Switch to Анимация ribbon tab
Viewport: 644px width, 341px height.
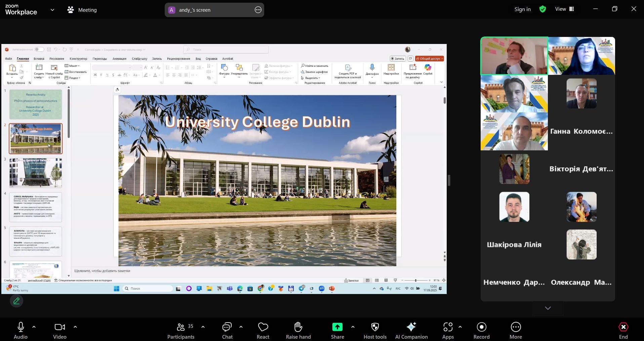point(119,59)
